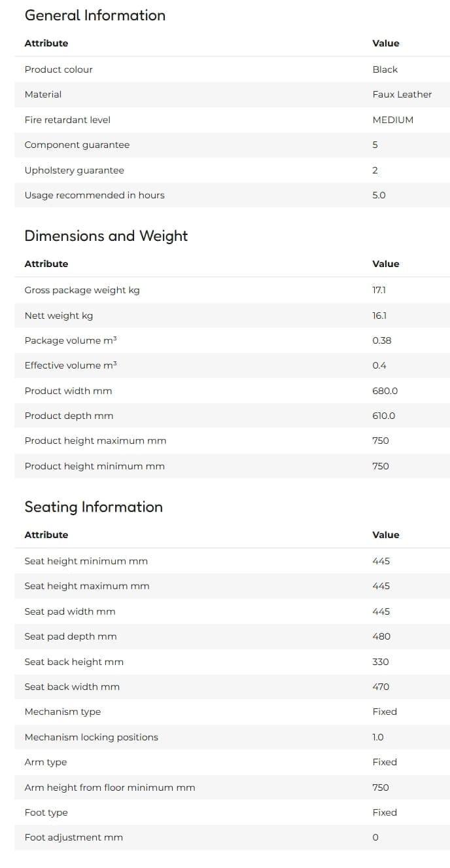Select Usage recommended in hours row
450x868 pixels.
pos(232,195)
